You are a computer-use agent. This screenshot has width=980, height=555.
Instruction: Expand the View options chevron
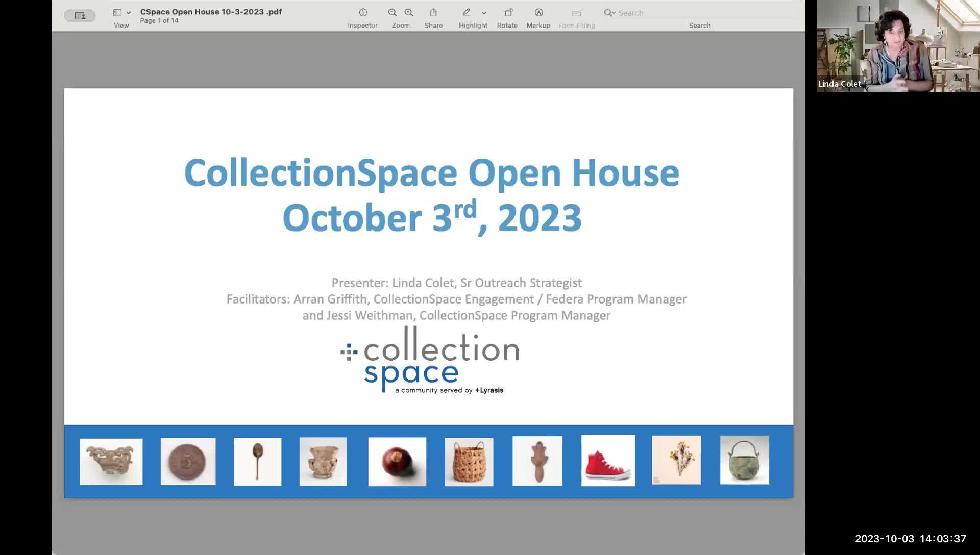click(129, 13)
